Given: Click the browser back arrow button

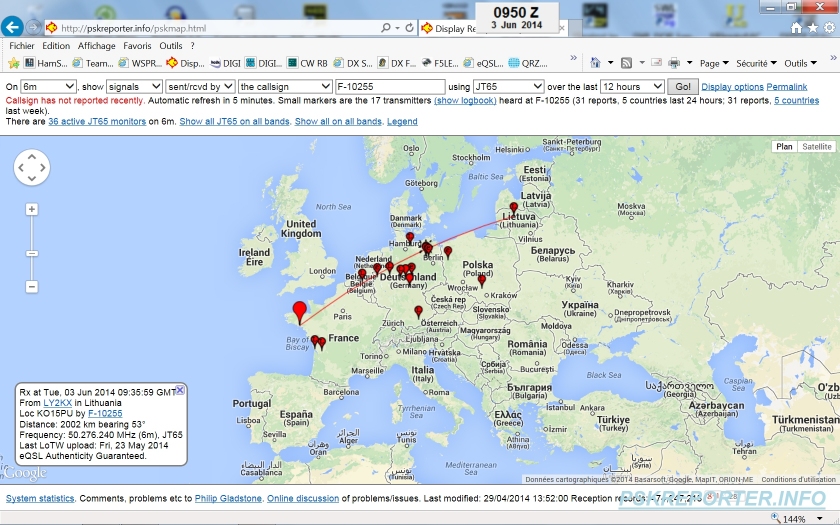Looking at the screenshot, I should pos(13,27).
